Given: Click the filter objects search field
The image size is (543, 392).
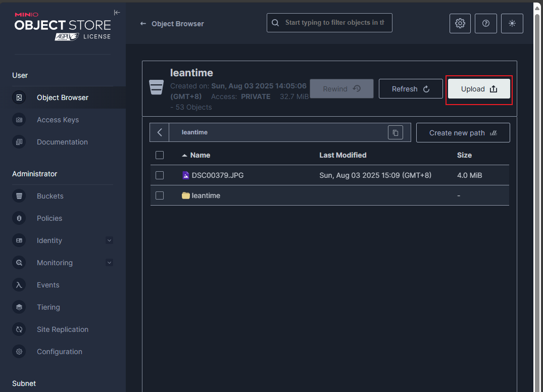Looking at the screenshot, I should 329,23.
